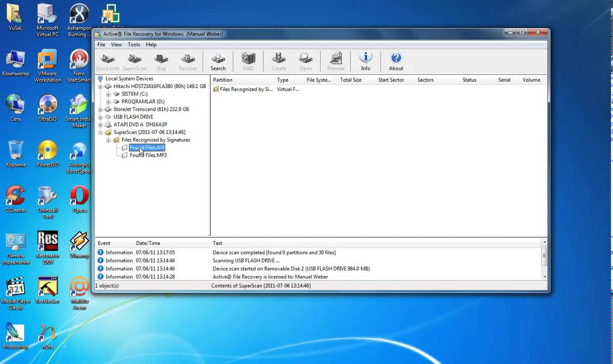The width and height of the screenshot is (613, 364).
Task: Open the View menu
Action: 116,44
